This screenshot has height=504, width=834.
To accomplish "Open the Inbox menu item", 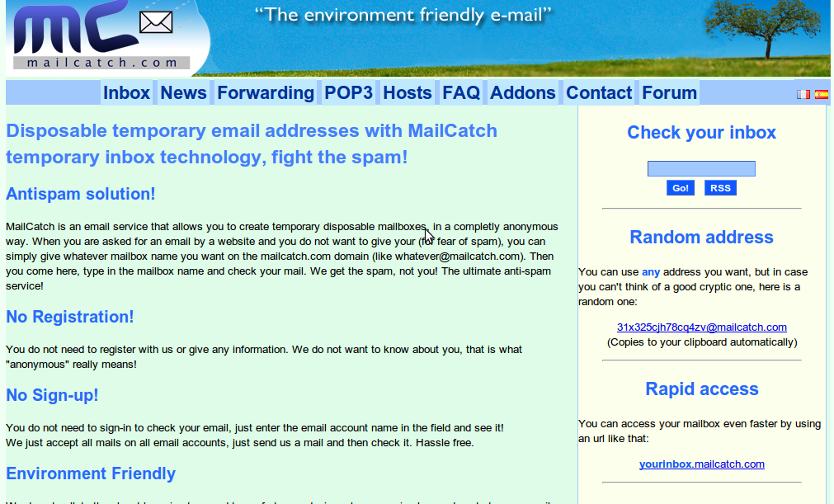I will tap(126, 93).
